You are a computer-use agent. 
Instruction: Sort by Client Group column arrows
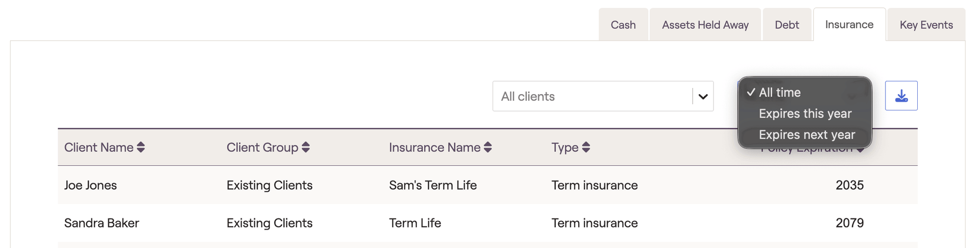[306, 147]
